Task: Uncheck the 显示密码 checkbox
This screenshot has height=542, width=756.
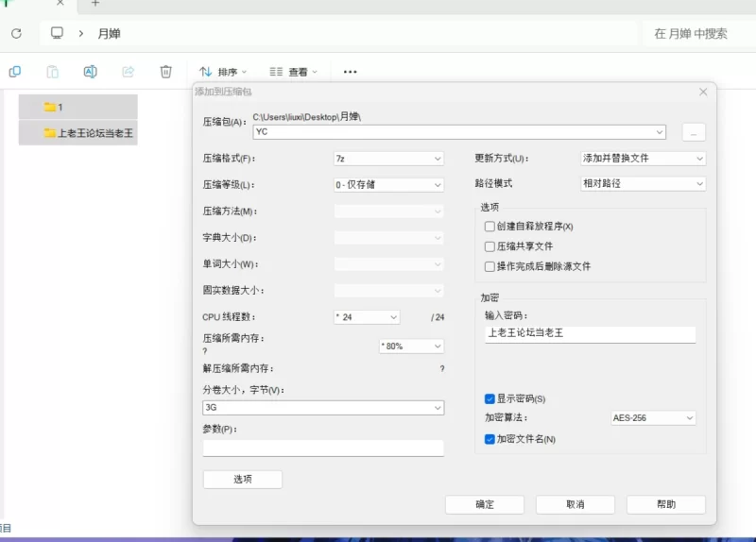Action: tap(490, 398)
